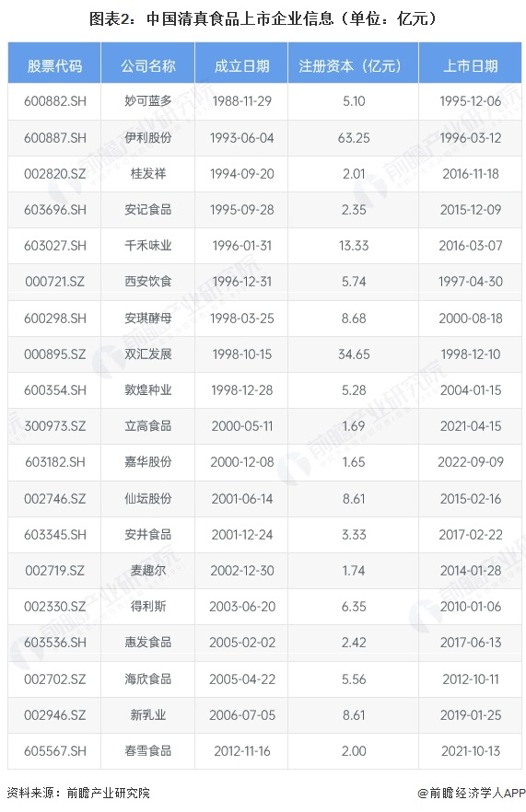Select company name 安井食品
This screenshot has height=812, width=526.
(147, 534)
